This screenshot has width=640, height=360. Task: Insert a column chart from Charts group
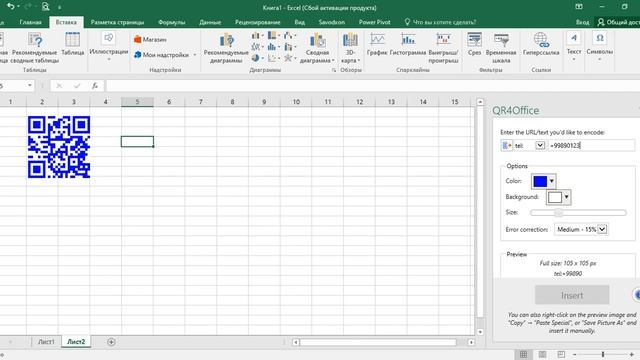(x=258, y=36)
